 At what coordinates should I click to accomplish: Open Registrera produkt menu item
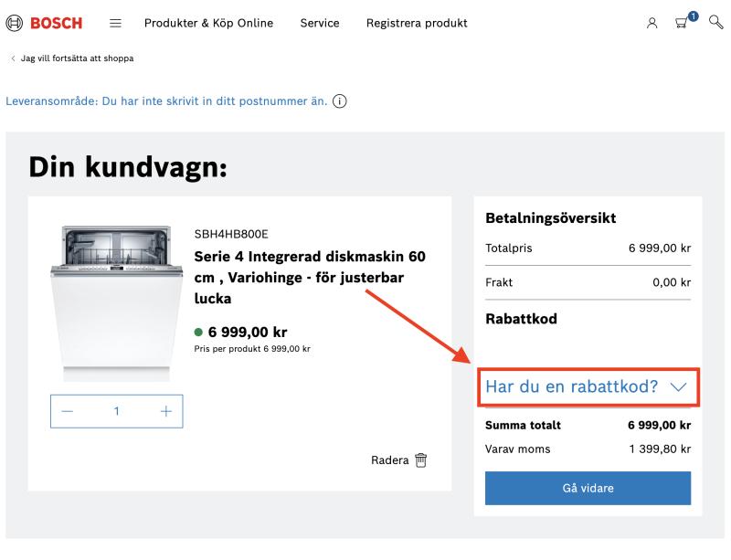point(417,23)
